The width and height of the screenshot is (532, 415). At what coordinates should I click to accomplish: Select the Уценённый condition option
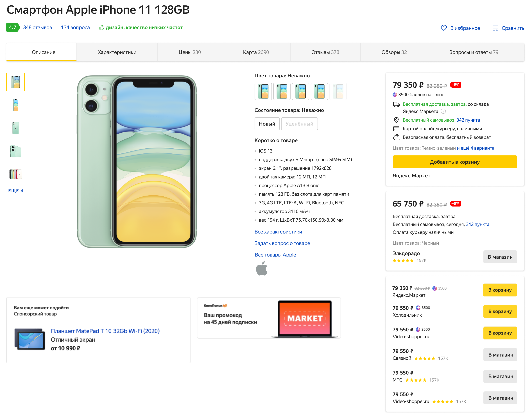pos(299,124)
